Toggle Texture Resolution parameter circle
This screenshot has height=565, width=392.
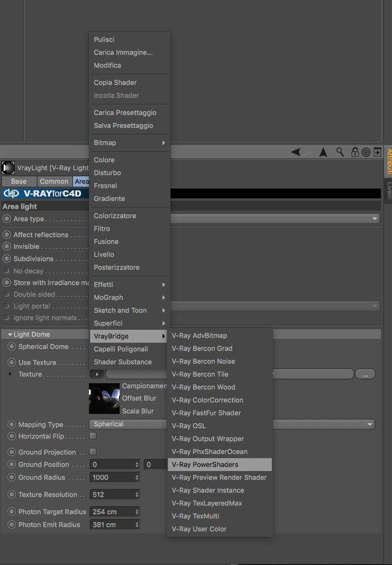coord(12,494)
